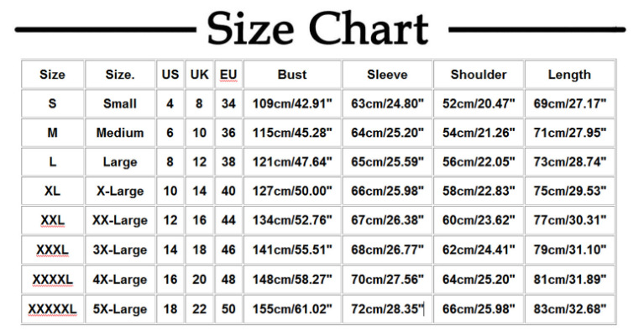This screenshot has height=331, width=644.
Task: Select the Medium size name cell
Action: pos(120,133)
